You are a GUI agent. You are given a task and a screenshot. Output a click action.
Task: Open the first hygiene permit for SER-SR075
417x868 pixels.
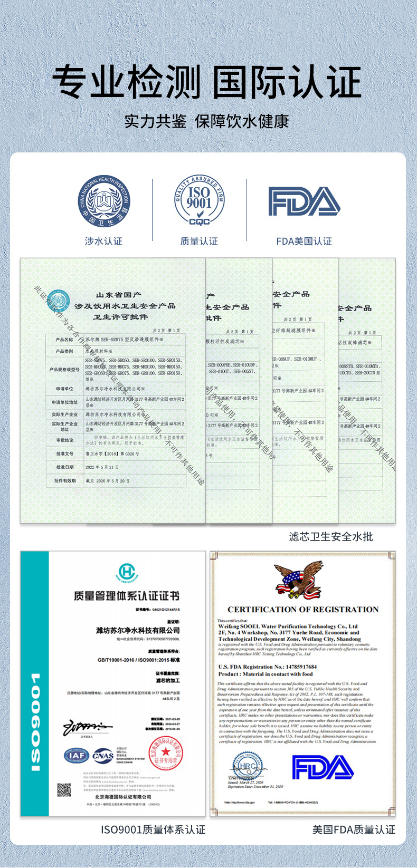coord(113,390)
